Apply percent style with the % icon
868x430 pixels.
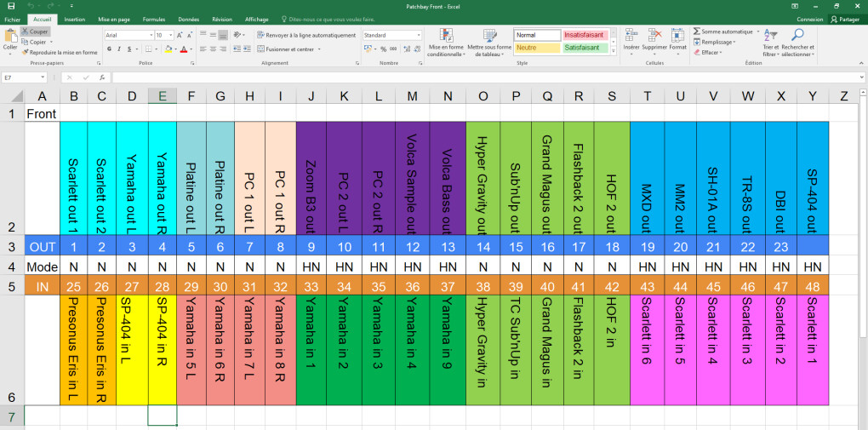coord(383,49)
